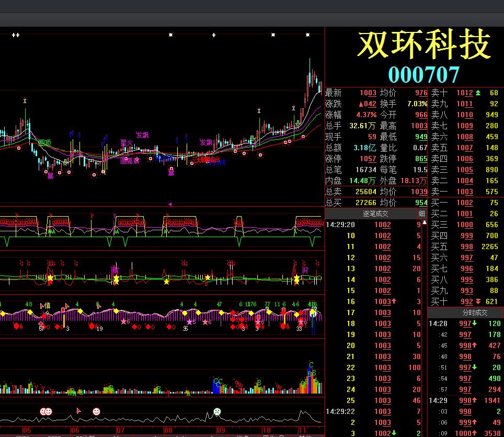Click the 卖九 price 1011
Image resolution: width=504 pixels, height=437 pixels.
465,104
